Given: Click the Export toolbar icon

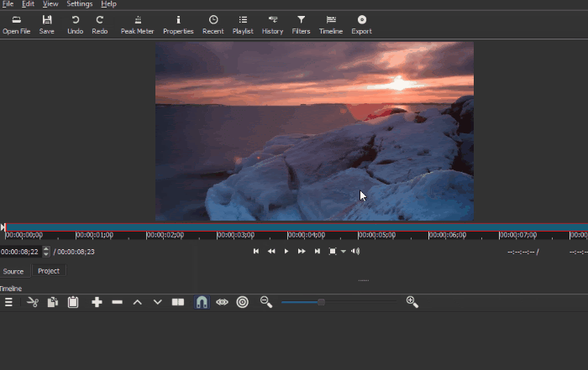Looking at the screenshot, I should pyautogui.click(x=361, y=23).
